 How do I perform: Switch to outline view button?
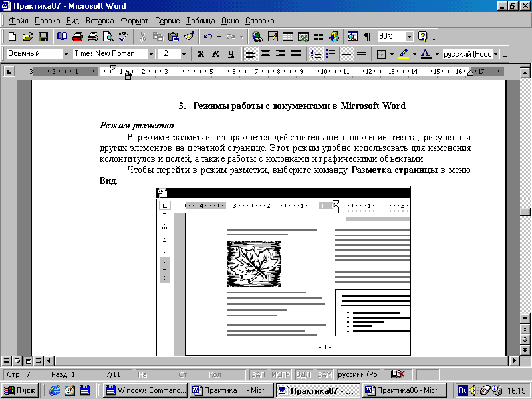tap(39, 361)
